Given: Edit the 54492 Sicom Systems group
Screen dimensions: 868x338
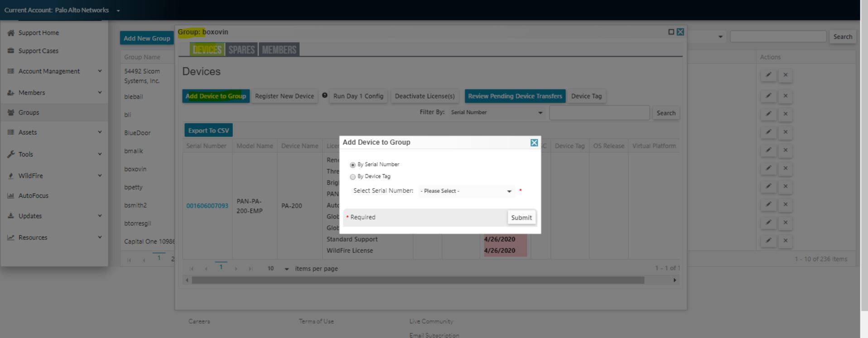Looking at the screenshot, I should point(768,75).
